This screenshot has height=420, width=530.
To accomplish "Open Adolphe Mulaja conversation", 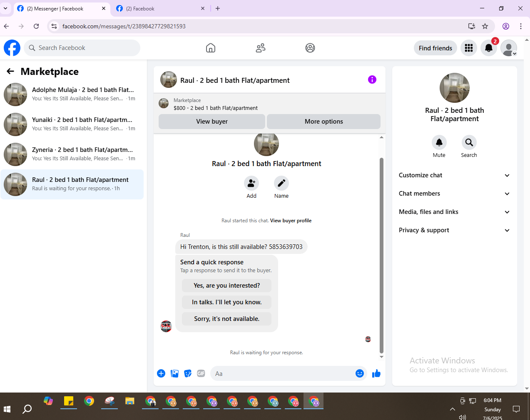I will (72, 94).
